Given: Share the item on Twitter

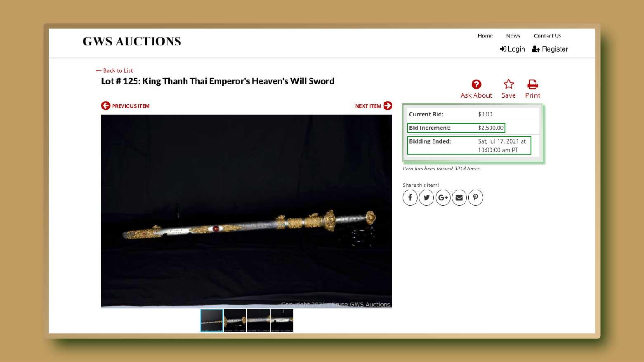Looking at the screenshot, I should [x=427, y=197].
